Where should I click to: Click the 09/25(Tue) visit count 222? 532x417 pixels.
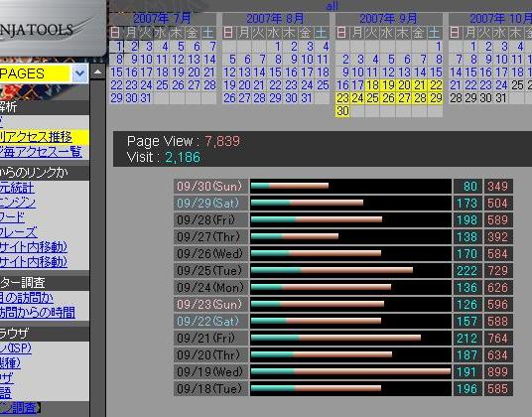pyautogui.click(x=467, y=271)
